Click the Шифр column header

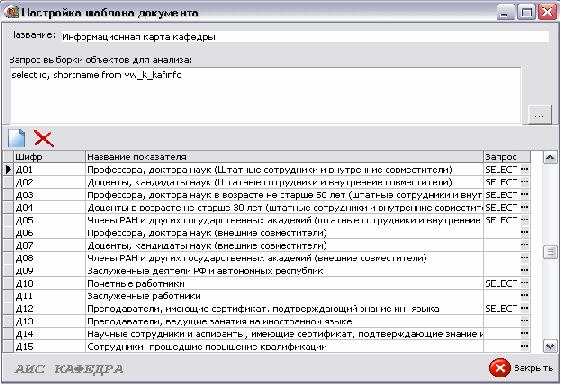[x=49, y=157]
